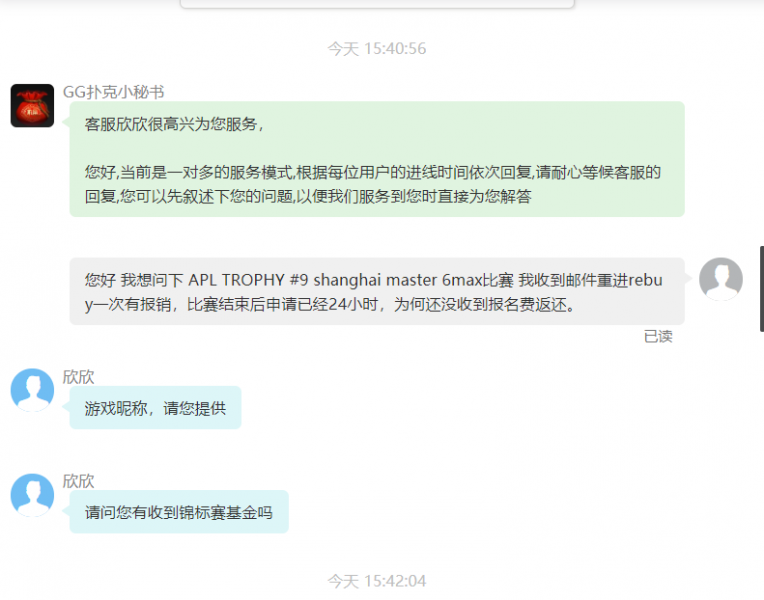Click the text shanghai master 6max比赛
The width and height of the screenshot is (764, 600).
coord(413,280)
